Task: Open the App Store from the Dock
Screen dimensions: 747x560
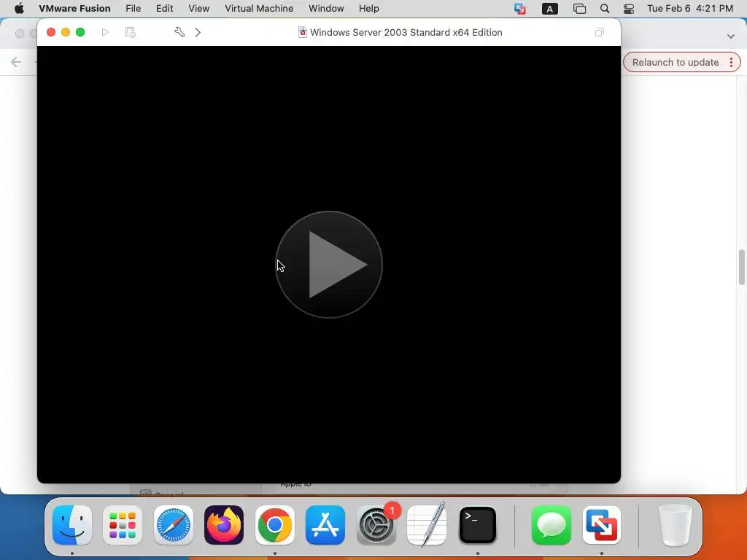Action: tap(325, 525)
